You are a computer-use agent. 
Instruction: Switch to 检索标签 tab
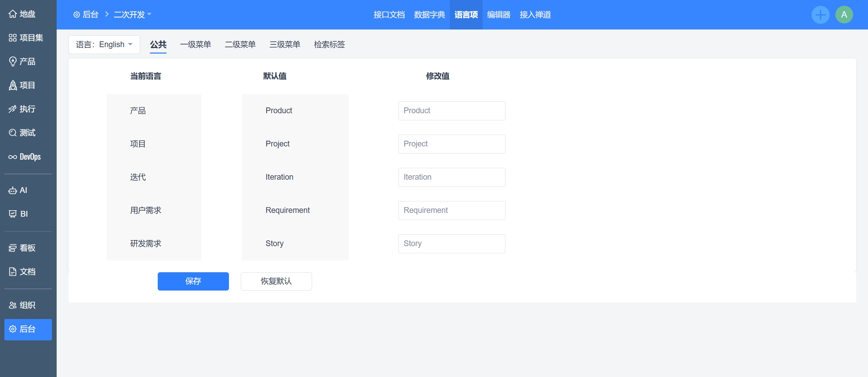pyautogui.click(x=329, y=44)
